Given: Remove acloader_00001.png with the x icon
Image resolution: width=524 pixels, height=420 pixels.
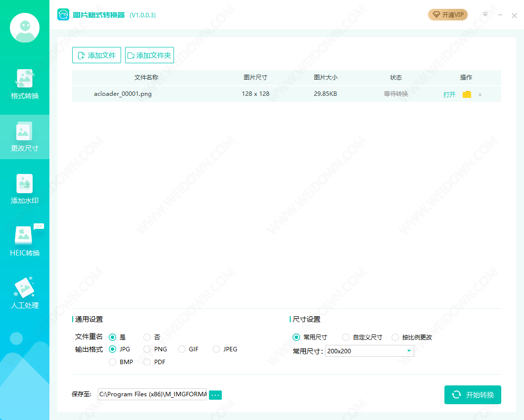Looking at the screenshot, I should point(480,95).
